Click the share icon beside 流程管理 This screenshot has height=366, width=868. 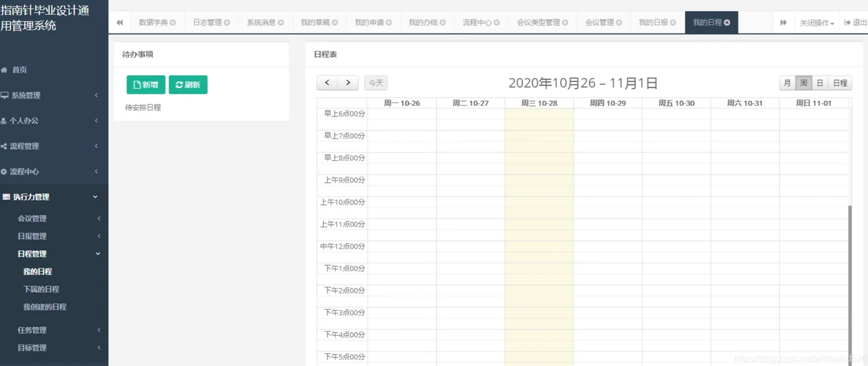(4, 146)
